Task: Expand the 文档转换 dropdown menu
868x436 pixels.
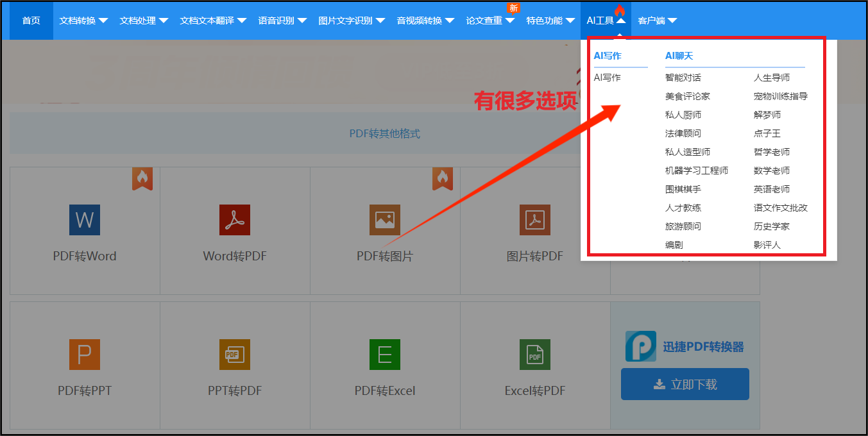Action: point(82,20)
